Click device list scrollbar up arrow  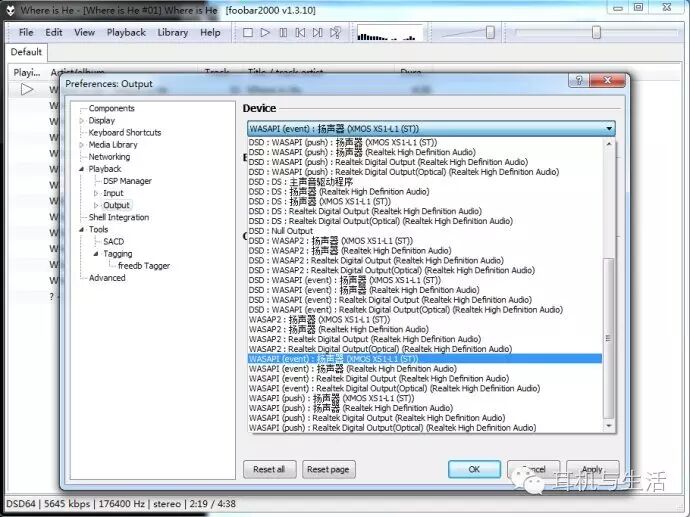pyautogui.click(x=609, y=144)
